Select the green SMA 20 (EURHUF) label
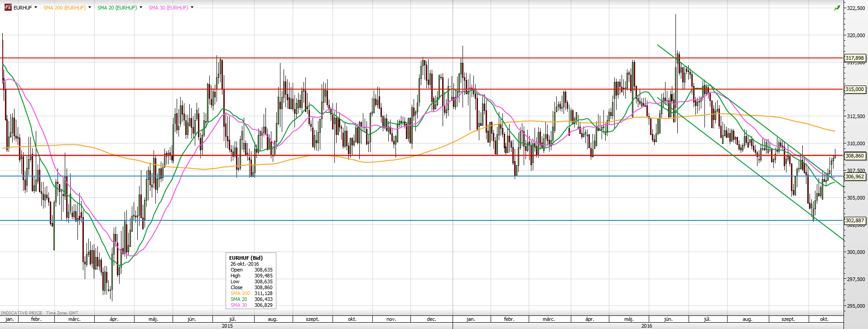 point(117,8)
